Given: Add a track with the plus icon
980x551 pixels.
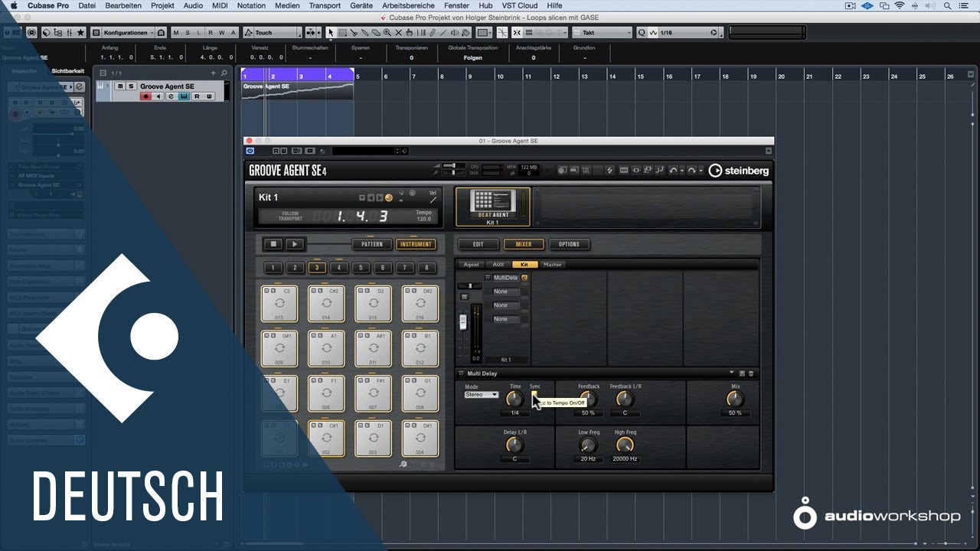Looking at the screenshot, I should click(214, 73).
